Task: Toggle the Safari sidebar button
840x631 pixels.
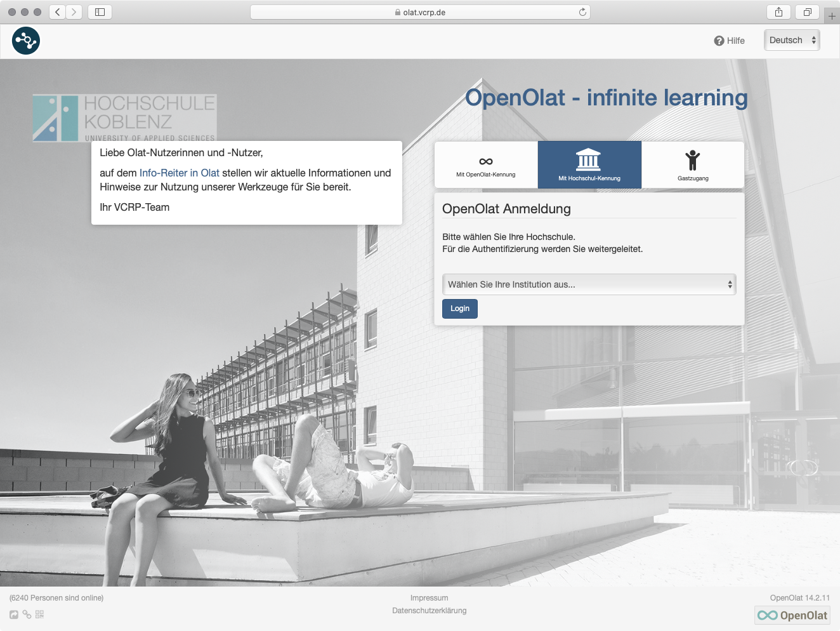Action: coord(100,12)
